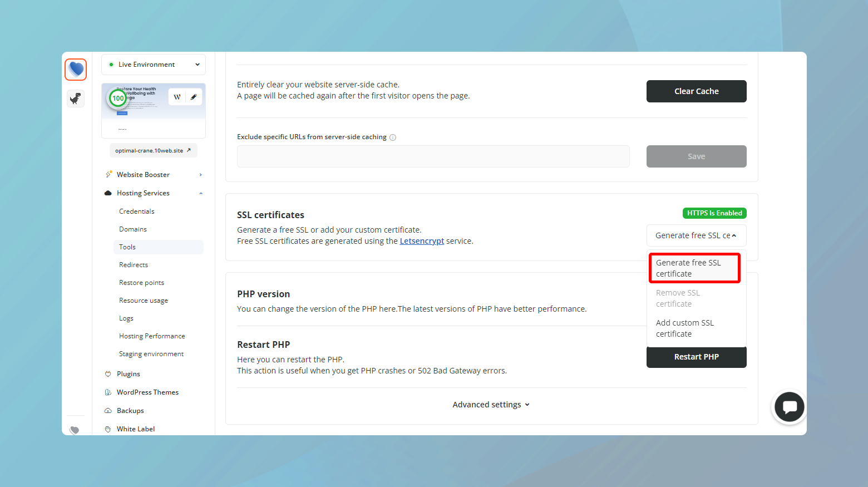Click the Backups cloud icon
This screenshot has width=868, height=487.
[x=108, y=410]
